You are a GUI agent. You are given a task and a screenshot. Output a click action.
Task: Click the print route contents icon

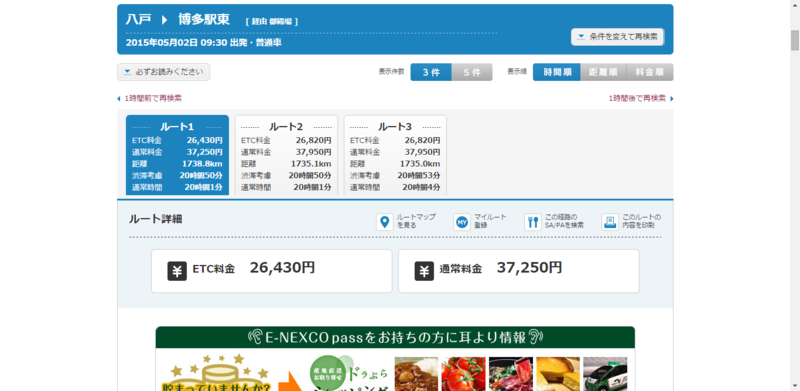[610, 222]
